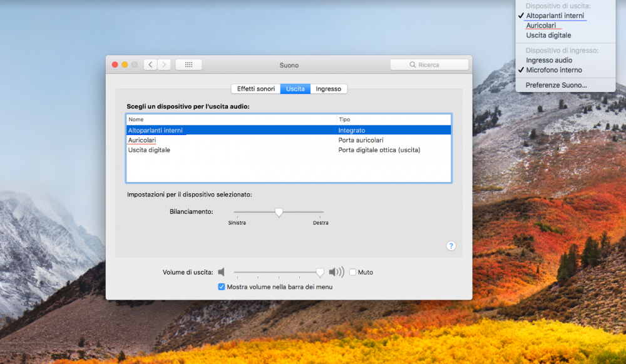Close the Suono window with red button
This screenshot has width=626, height=364.
click(x=115, y=64)
